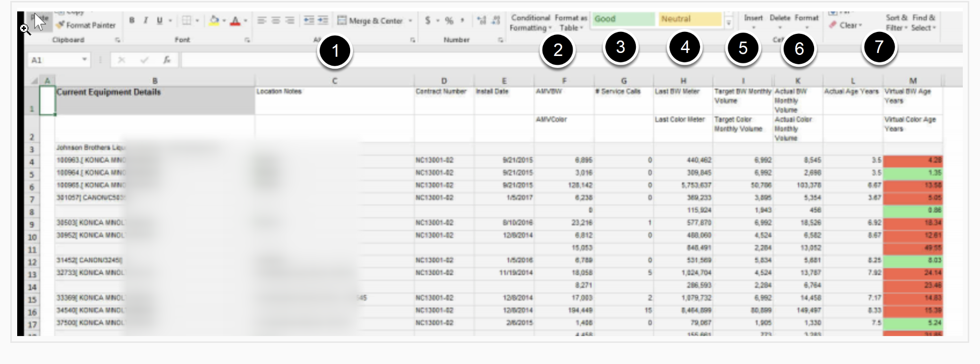Select row 9 header
980x364 pixels.
click(32, 225)
